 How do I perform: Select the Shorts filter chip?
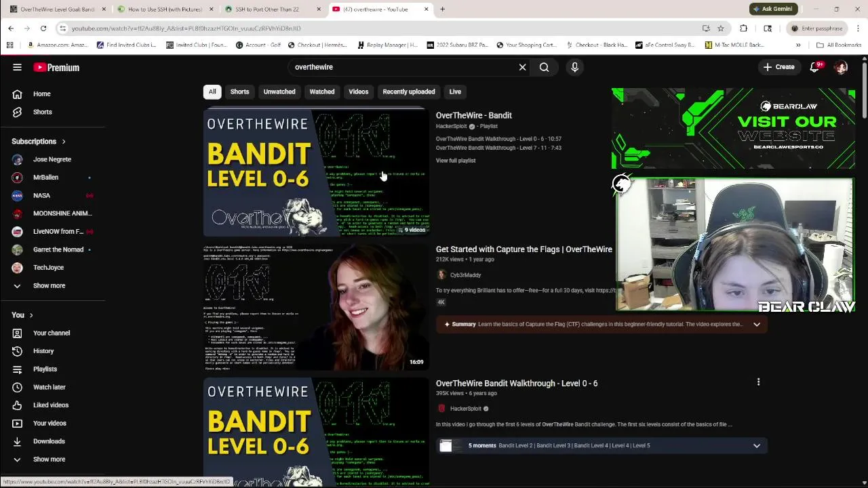coord(239,91)
